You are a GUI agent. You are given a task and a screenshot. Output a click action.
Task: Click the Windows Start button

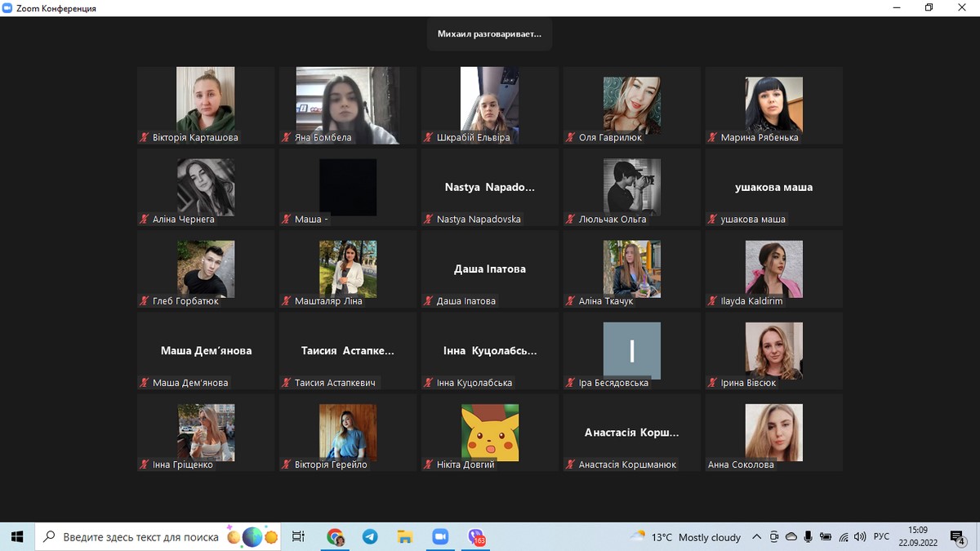17,536
